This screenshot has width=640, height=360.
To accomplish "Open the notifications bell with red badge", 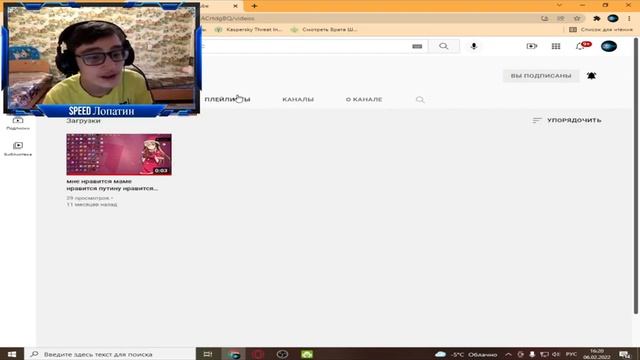I will (x=582, y=46).
